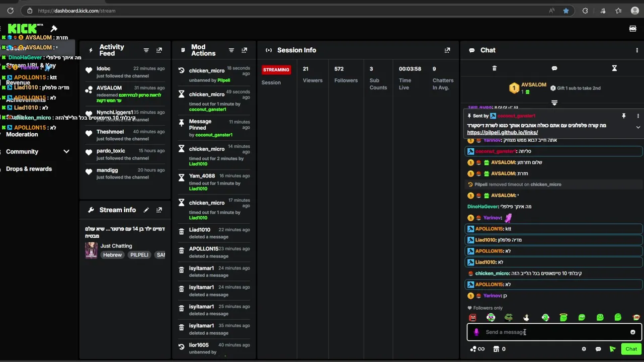The image size is (644, 362).
Task: Click the hourglass slow-mode icon in chat
Action: click(x=614, y=68)
